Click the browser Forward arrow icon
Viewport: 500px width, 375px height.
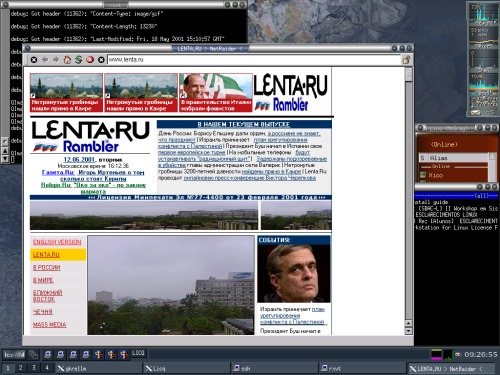point(56,60)
